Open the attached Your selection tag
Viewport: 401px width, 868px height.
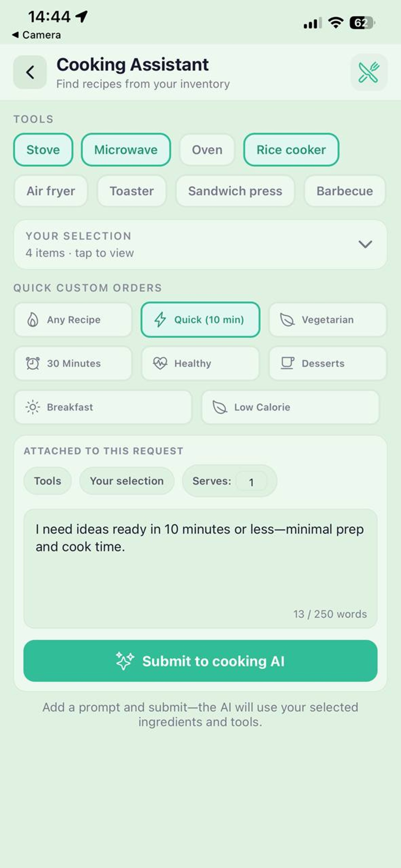tap(127, 481)
